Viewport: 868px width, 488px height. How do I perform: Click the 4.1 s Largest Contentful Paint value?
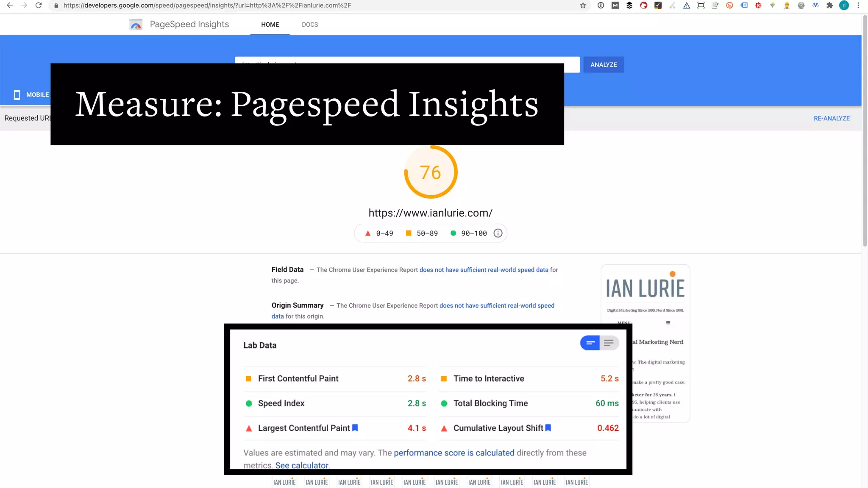[x=417, y=428]
